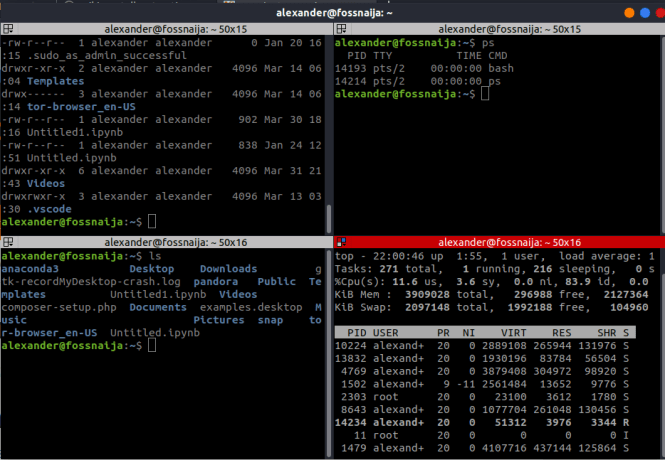This screenshot has height=460, width=665.
Task: Click the prompt cursor below the ls output
Action: click(x=152, y=346)
